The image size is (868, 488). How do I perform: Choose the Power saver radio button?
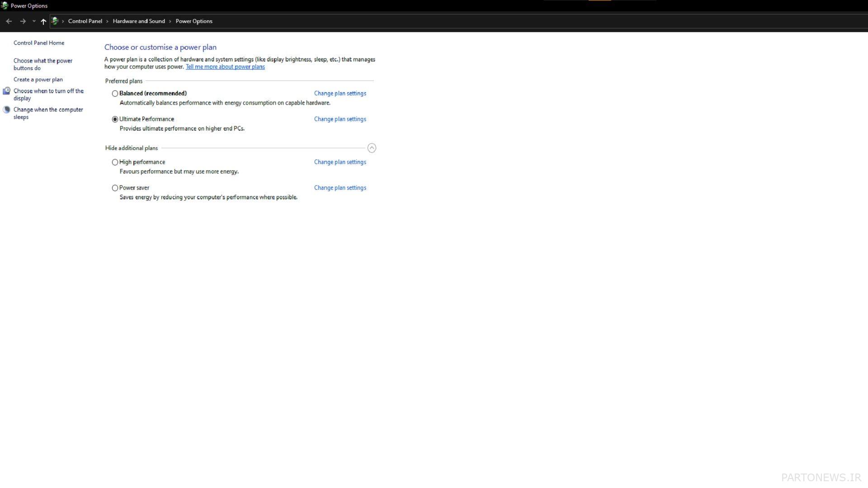(x=115, y=188)
